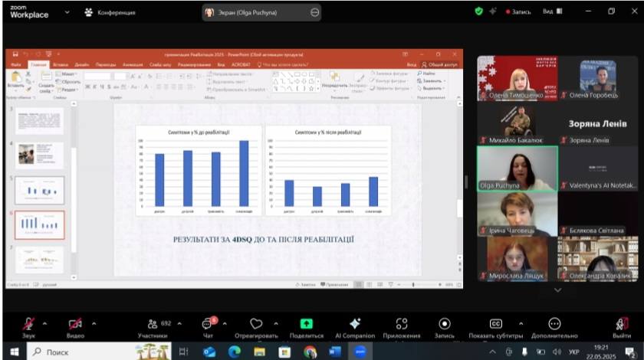Click the green Поделиться share button
Viewport: 644px width, 360px height.
click(306, 323)
